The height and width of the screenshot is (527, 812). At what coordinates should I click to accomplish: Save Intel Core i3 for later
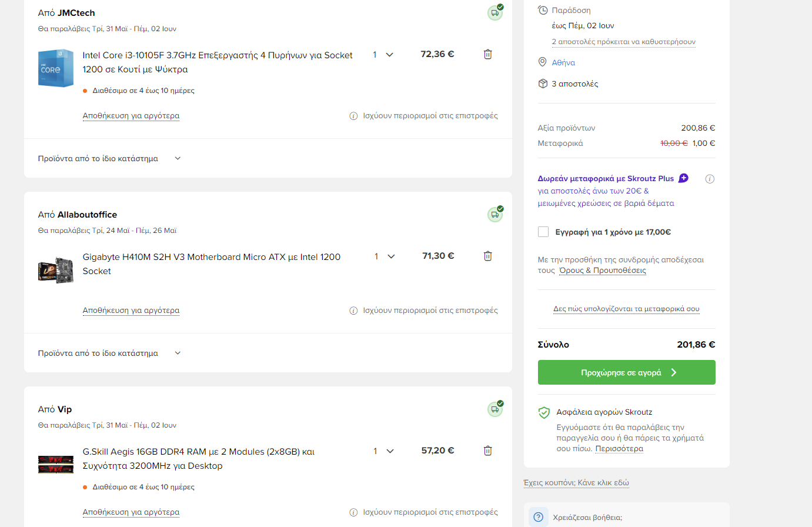(131, 116)
